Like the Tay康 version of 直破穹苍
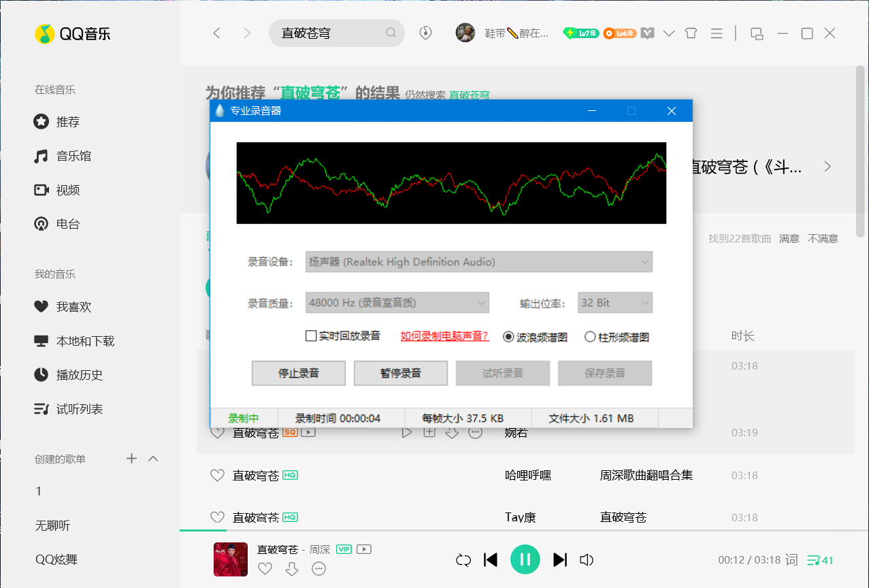 (217, 517)
